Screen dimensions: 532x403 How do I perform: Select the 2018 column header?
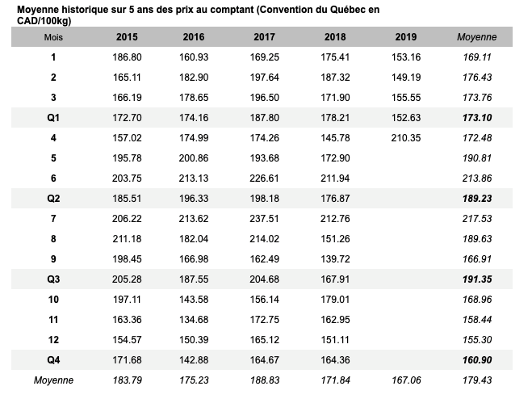[x=335, y=37]
